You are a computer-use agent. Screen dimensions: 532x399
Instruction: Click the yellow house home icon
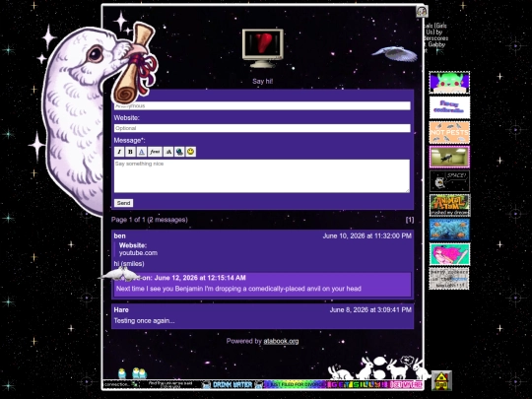(441, 380)
